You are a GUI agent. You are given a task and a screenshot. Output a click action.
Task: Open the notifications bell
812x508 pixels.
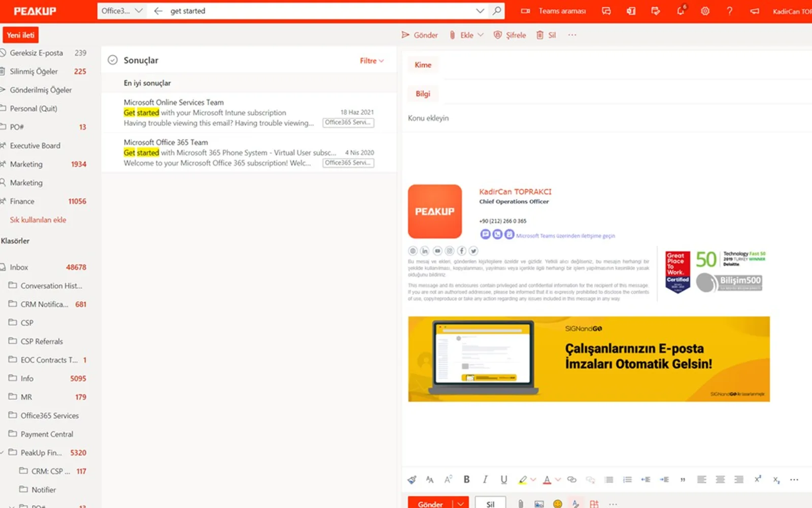[x=681, y=11]
